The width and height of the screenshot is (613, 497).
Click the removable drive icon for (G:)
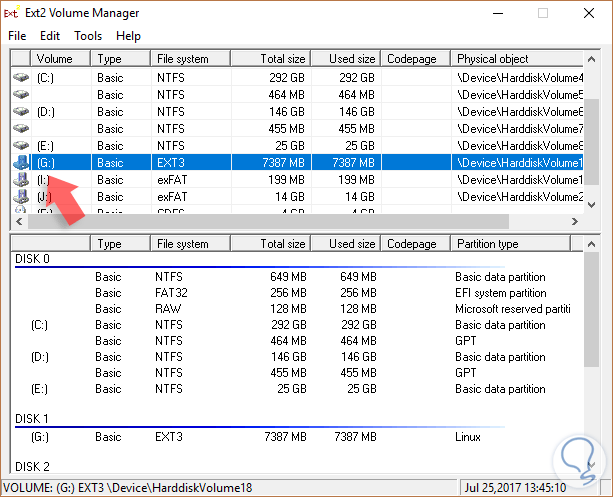[21, 162]
